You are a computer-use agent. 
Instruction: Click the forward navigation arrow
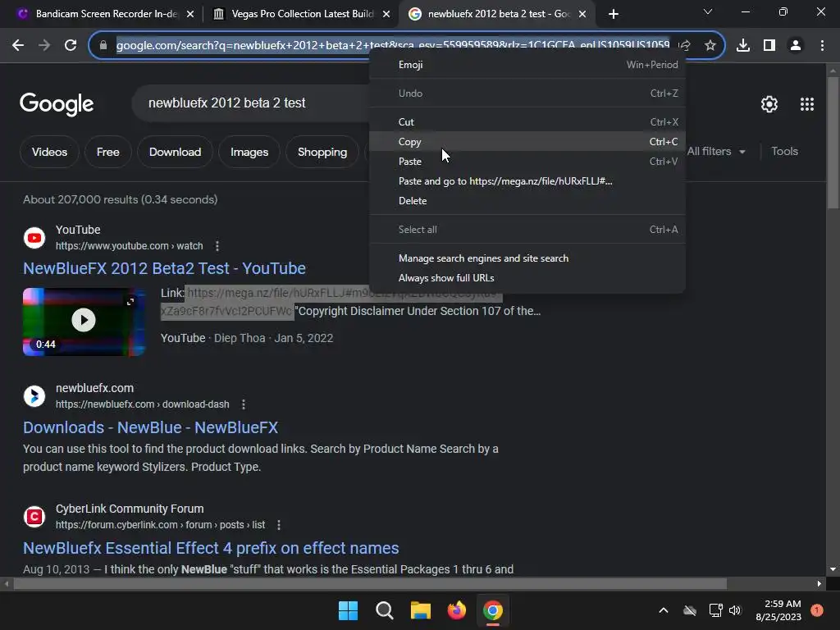[x=44, y=46]
